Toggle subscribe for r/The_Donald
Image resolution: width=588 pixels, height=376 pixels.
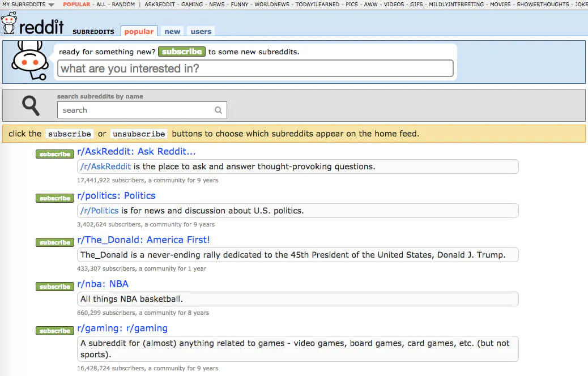[x=55, y=242]
